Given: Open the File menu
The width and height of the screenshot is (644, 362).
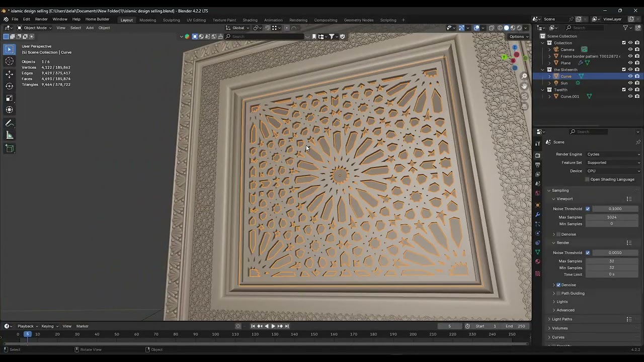Looking at the screenshot, I should (x=15, y=19).
